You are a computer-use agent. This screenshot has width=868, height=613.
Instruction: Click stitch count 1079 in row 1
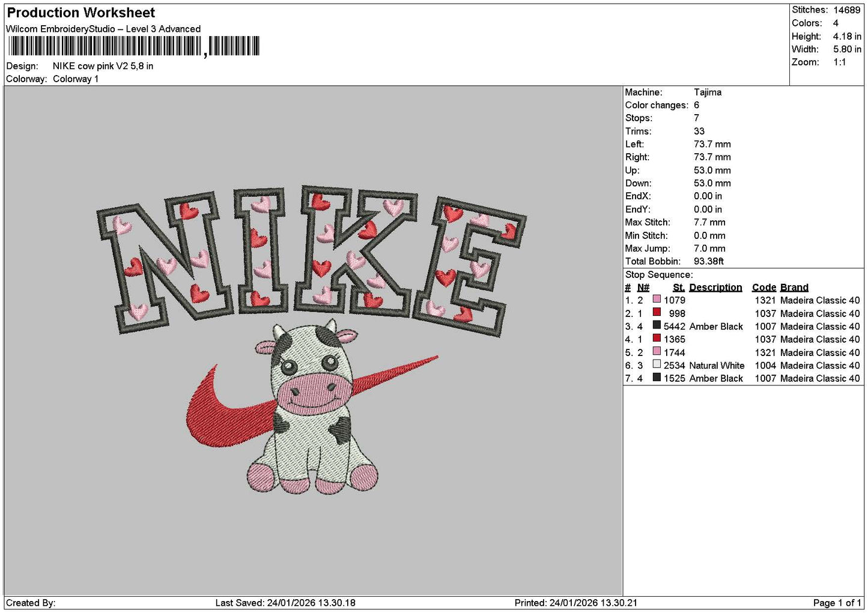[675, 300]
